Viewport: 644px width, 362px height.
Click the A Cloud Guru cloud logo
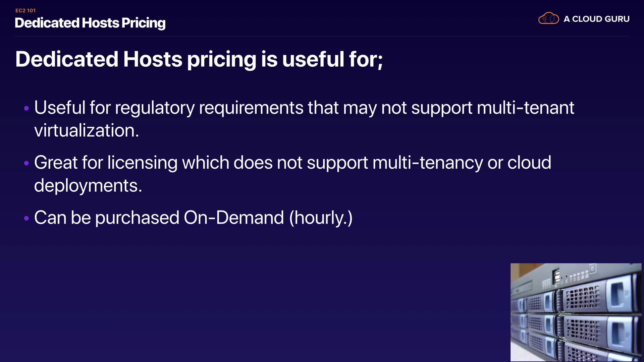(548, 18)
